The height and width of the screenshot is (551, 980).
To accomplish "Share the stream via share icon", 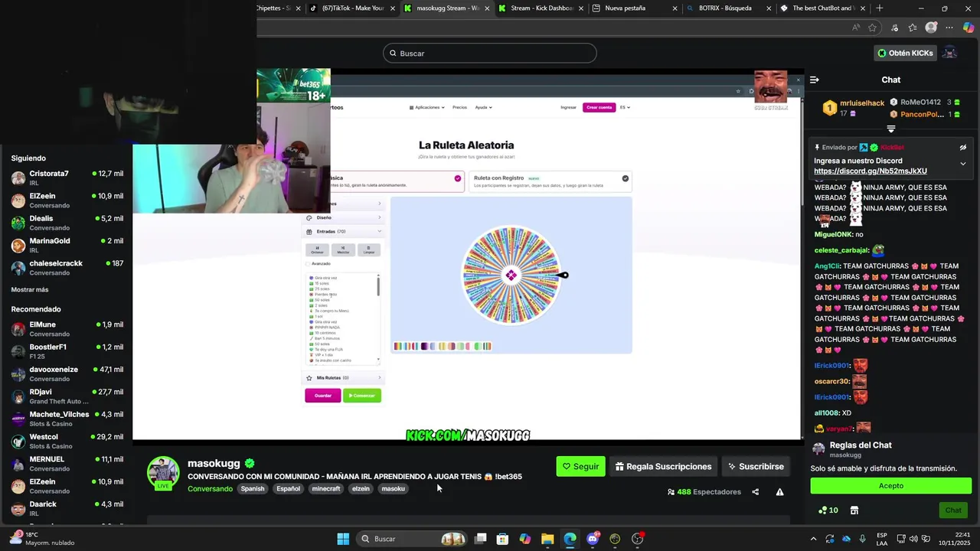I will 755,492.
